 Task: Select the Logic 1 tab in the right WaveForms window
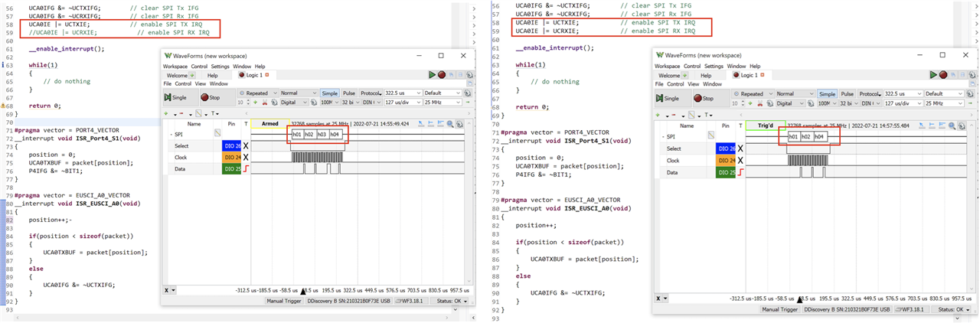pos(750,75)
